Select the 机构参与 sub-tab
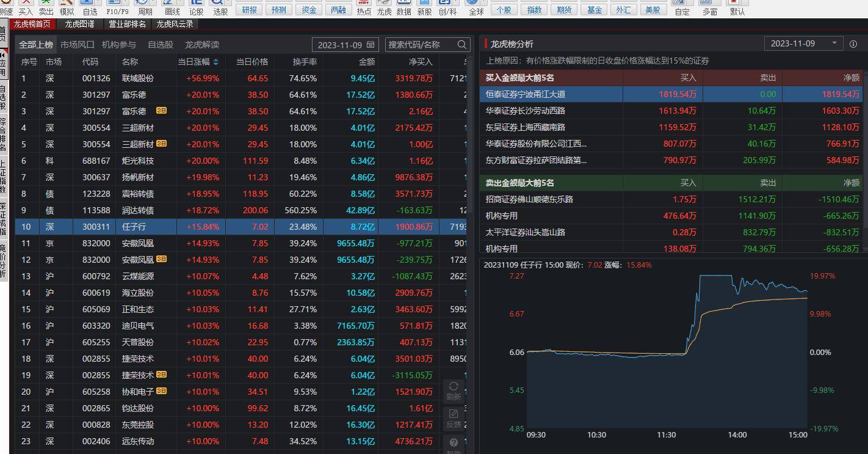Viewport: 868px width, 454px height. click(x=119, y=45)
